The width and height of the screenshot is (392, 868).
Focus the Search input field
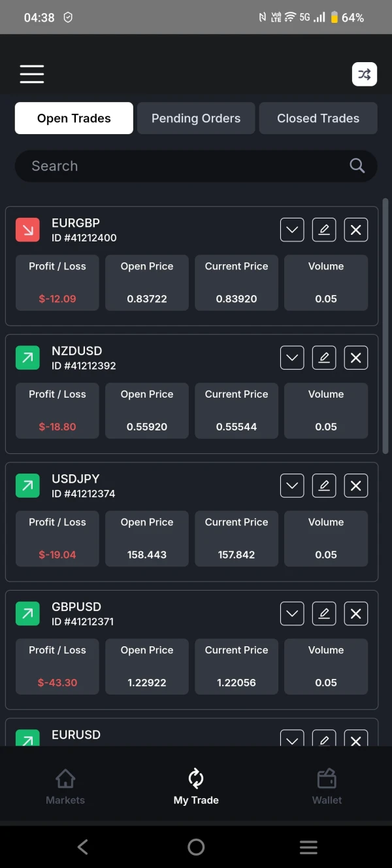183,166
